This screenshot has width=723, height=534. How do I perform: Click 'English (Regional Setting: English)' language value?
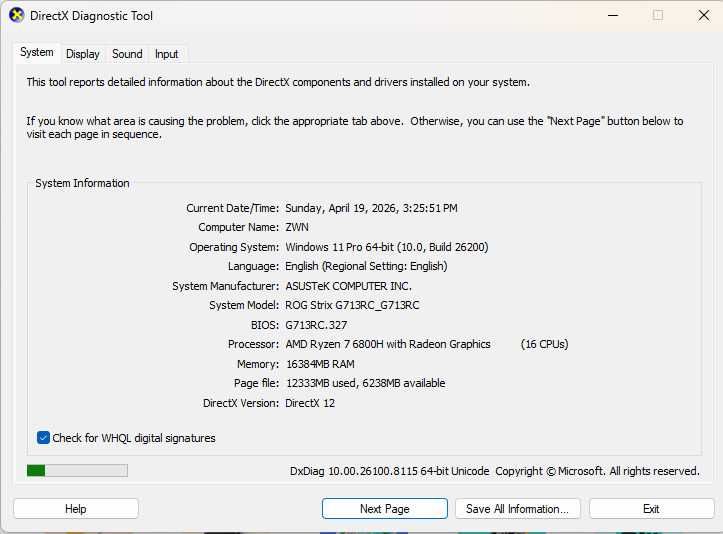(x=366, y=266)
